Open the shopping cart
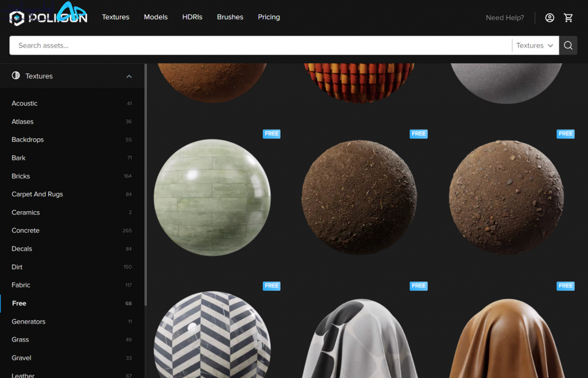Image resolution: width=588 pixels, height=378 pixels. point(568,18)
